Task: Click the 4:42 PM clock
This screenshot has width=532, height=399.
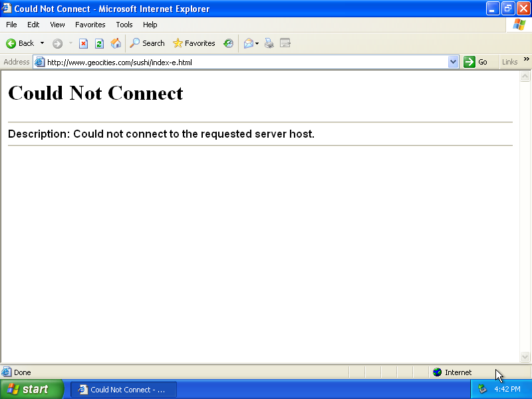Action: 507,389
